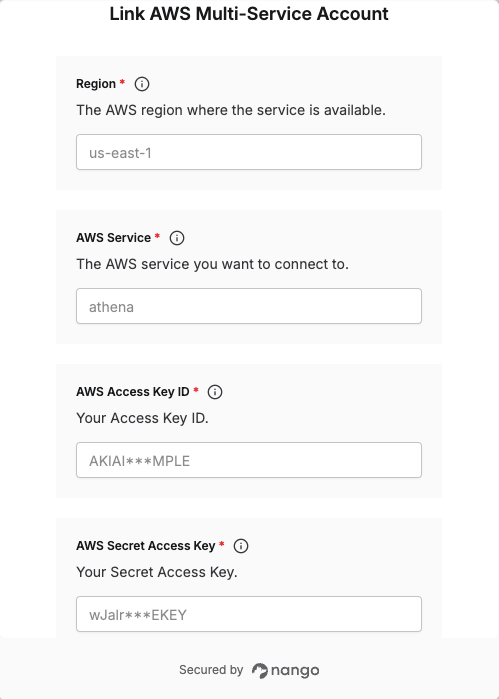Show info for AWS Secret Access Key
This screenshot has height=699, width=499.
[241, 546]
